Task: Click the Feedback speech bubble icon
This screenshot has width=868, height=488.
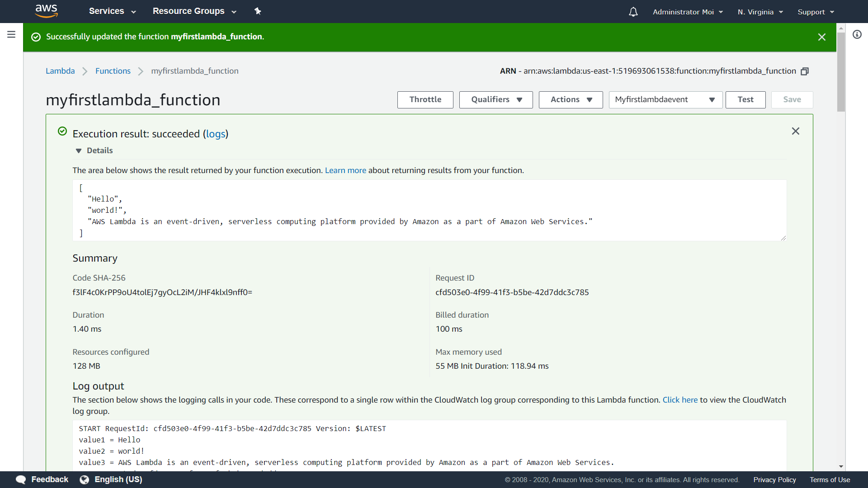Action: tap(21, 479)
